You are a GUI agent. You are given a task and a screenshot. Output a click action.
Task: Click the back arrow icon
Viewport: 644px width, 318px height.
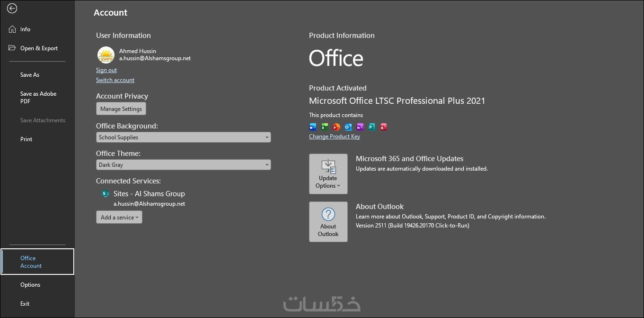pos(12,9)
